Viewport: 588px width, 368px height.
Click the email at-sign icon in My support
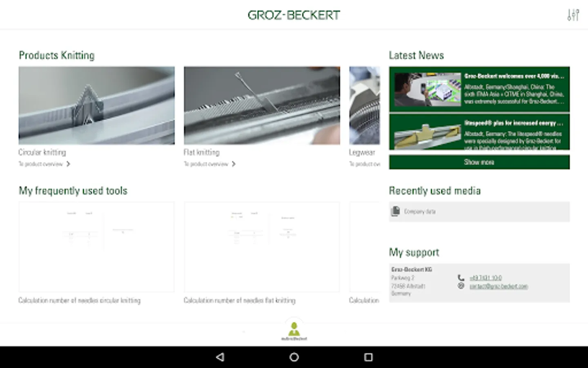461,286
